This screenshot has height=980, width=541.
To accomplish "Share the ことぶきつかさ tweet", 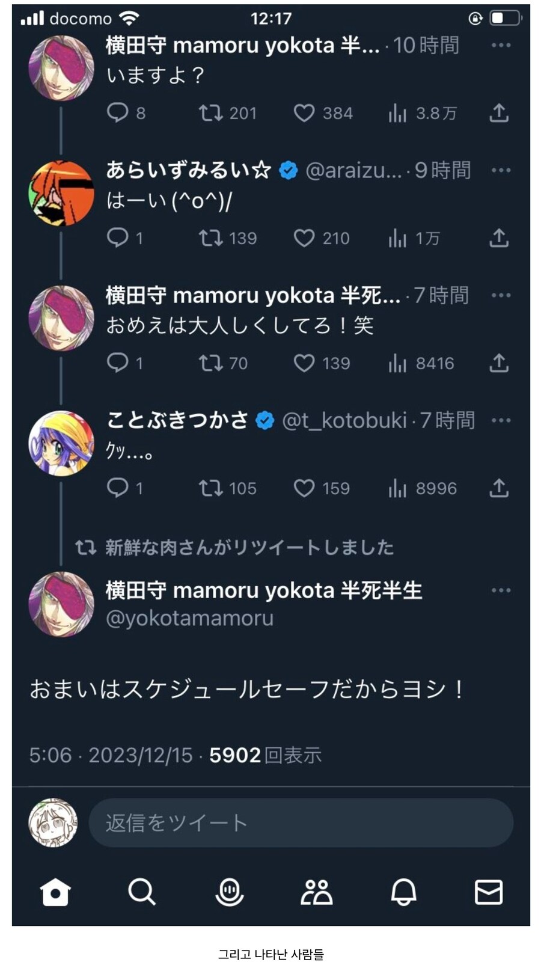I will tap(498, 488).
